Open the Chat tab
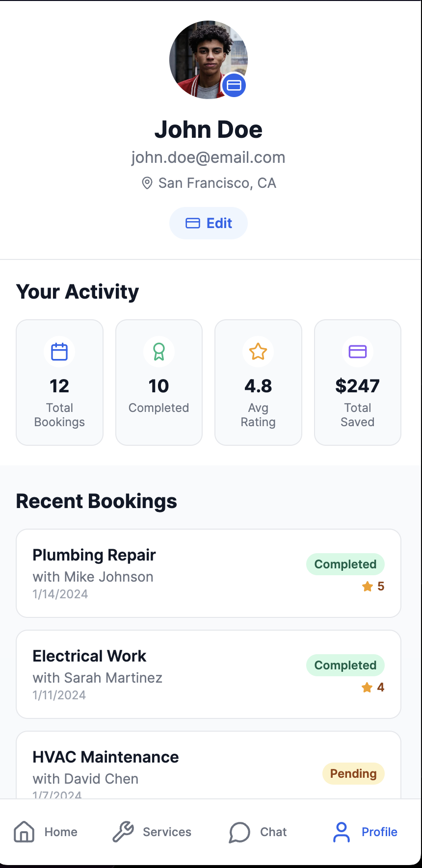The image size is (422, 868). (x=258, y=832)
